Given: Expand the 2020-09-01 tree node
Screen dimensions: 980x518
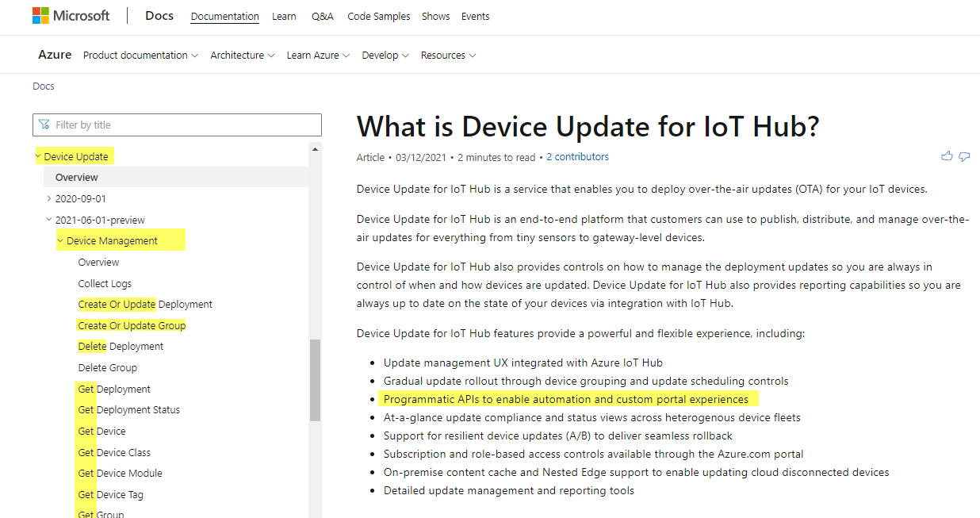Looking at the screenshot, I should click(x=50, y=198).
